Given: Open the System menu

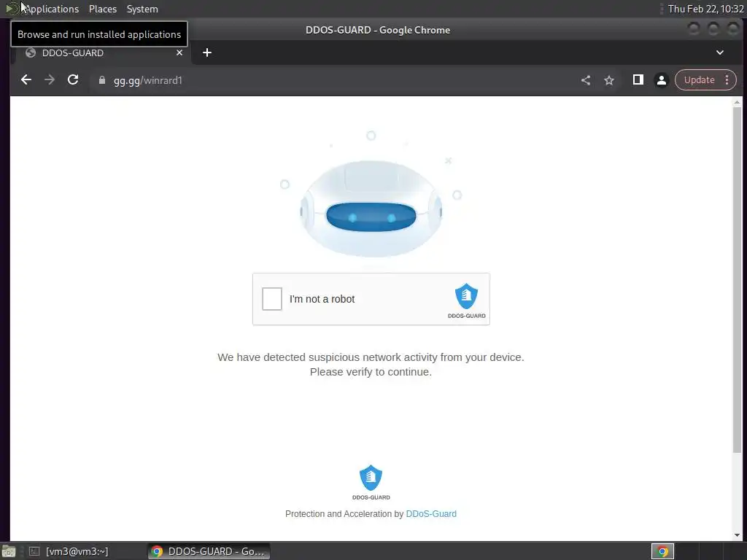Looking at the screenshot, I should point(142,9).
